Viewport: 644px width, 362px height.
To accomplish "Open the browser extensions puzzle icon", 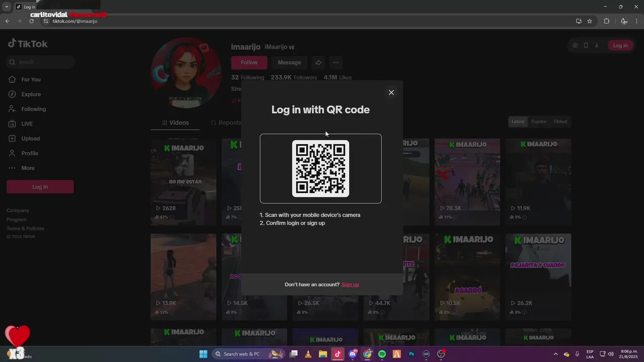I will (x=606, y=21).
